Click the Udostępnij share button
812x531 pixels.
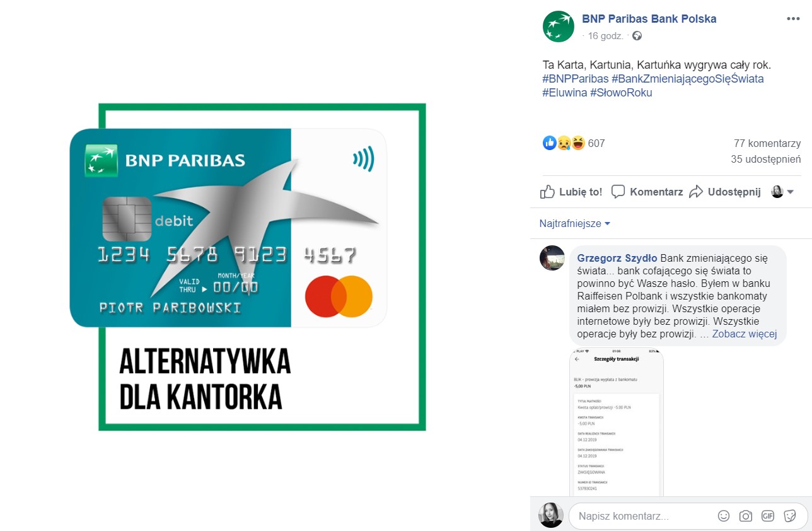pos(725,192)
